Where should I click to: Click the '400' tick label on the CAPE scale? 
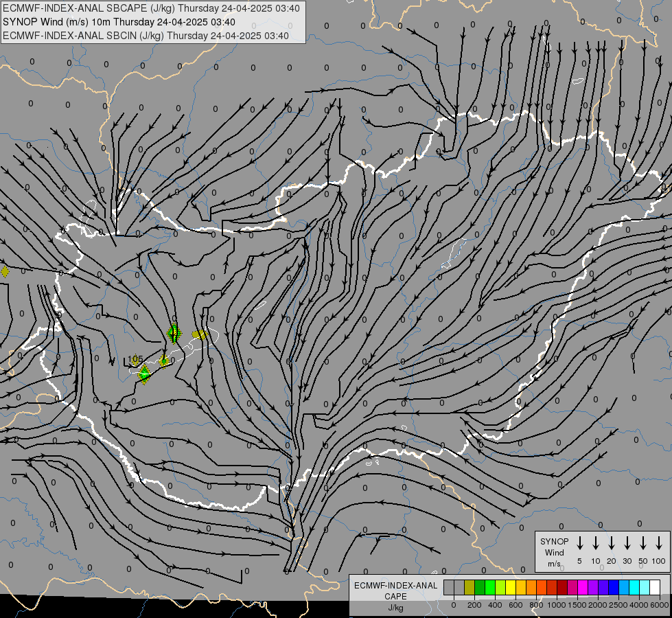pyautogui.click(x=495, y=605)
